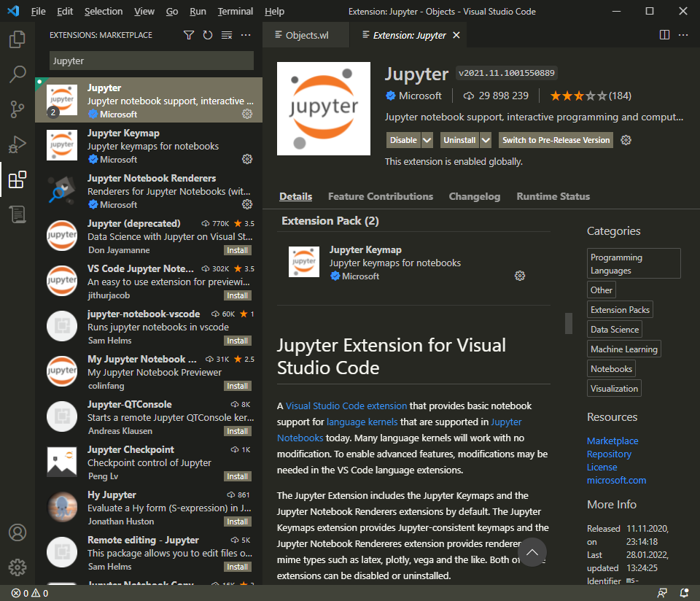Click the details pane scrollbar thumb
The image size is (700, 601).
coord(568,323)
